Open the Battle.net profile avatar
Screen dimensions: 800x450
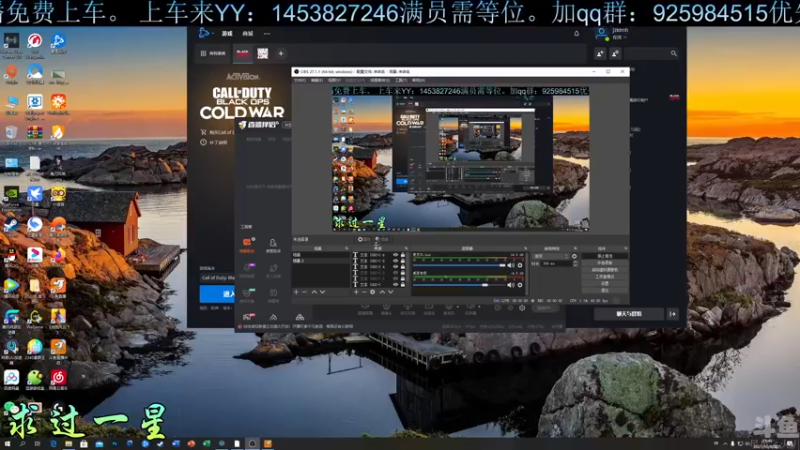pos(602,34)
